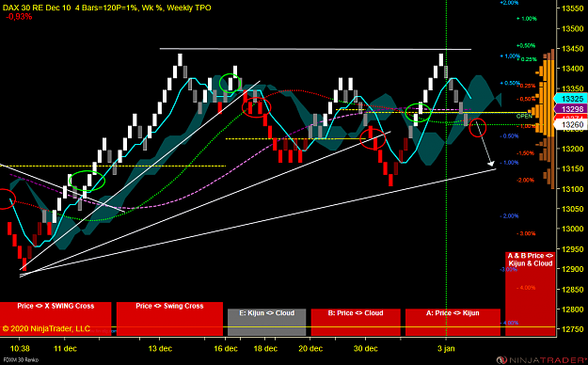Click the blue '+2.00%' level label

coord(509,3)
